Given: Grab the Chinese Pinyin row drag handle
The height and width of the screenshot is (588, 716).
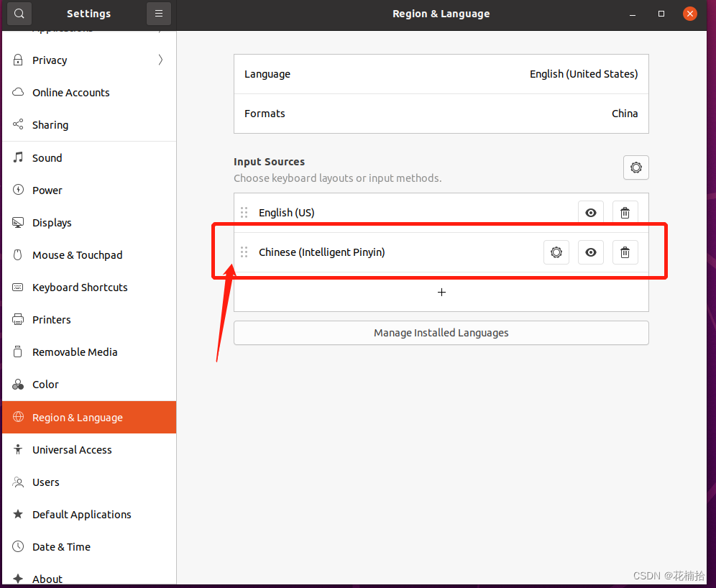Looking at the screenshot, I should click(244, 252).
